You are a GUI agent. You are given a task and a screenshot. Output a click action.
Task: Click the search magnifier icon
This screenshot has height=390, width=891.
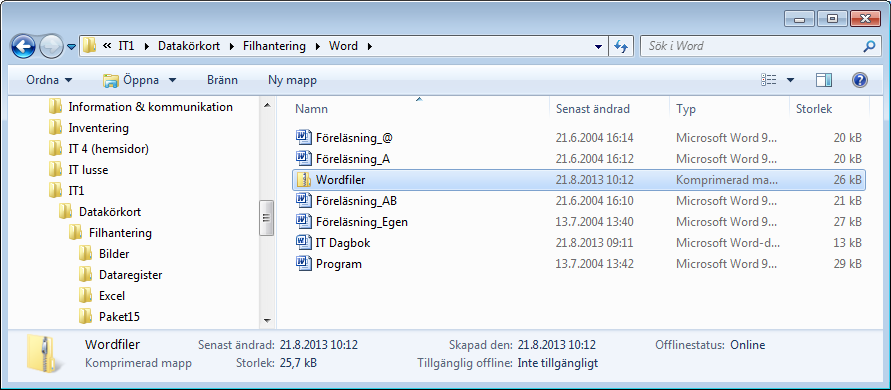[x=869, y=46]
